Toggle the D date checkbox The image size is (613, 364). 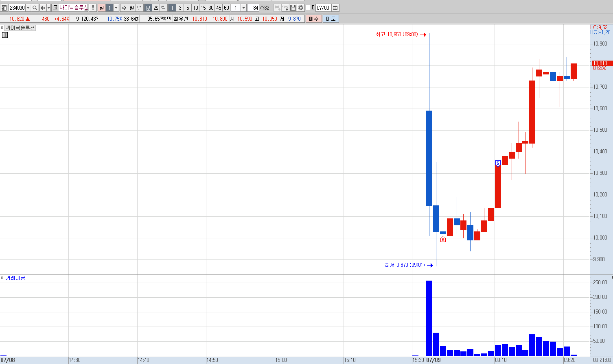click(308, 8)
